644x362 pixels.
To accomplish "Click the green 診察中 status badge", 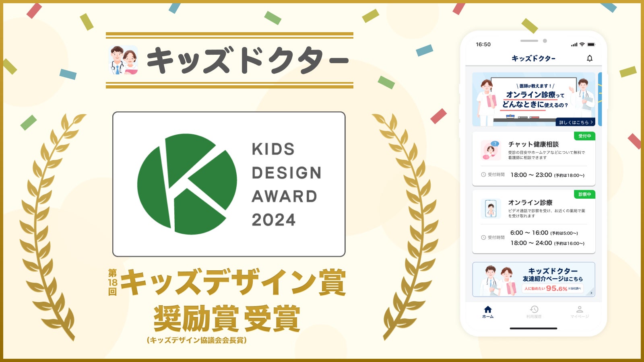I will click(584, 194).
